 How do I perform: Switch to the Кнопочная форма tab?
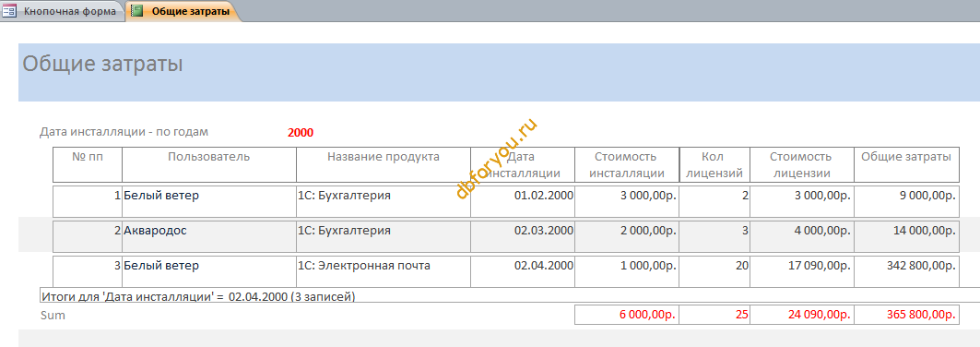[x=63, y=11]
